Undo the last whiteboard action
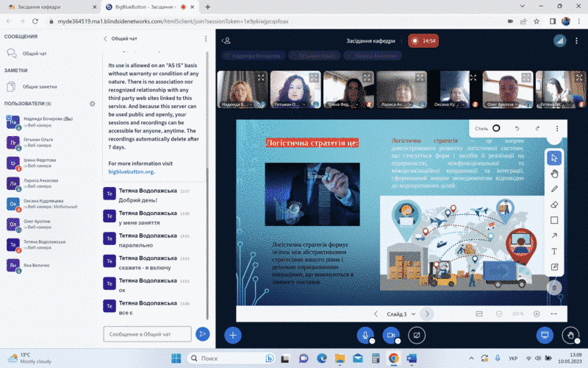Screen dimensions: 588x368 coord(517,128)
